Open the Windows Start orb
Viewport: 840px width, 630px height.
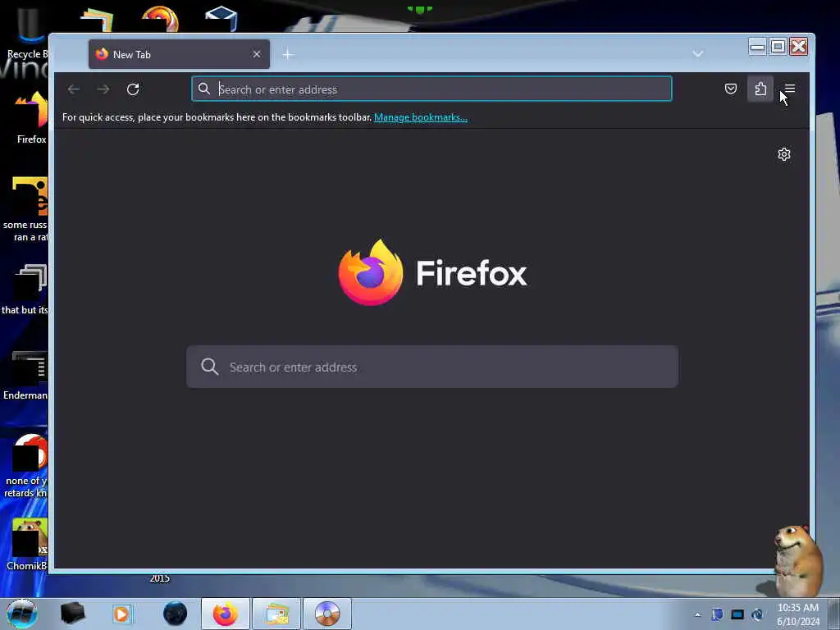tap(22, 614)
